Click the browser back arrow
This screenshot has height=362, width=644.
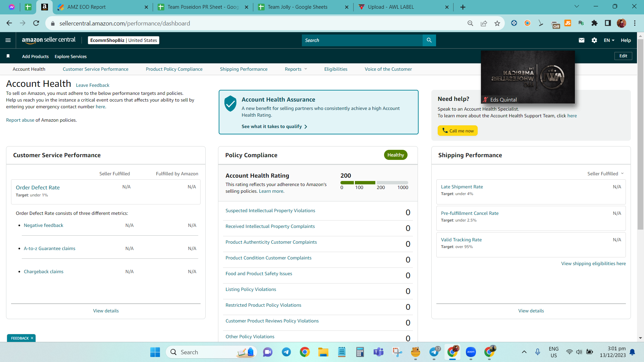click(x=9, y=23)
